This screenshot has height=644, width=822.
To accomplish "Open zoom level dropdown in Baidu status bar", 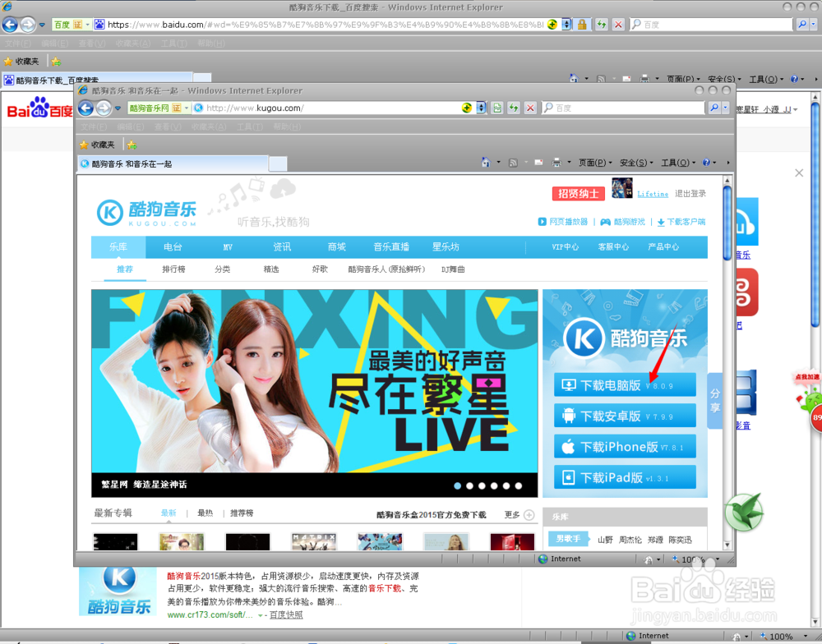I will click(806, 636).
